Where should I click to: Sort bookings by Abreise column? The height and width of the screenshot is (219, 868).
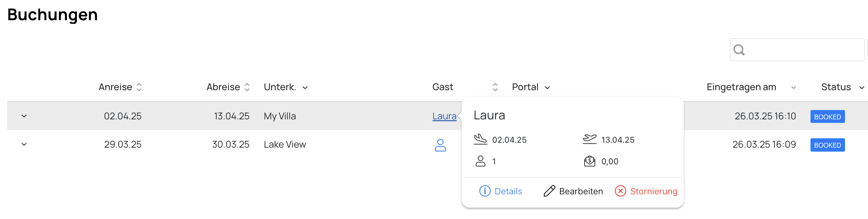(246, 87)
